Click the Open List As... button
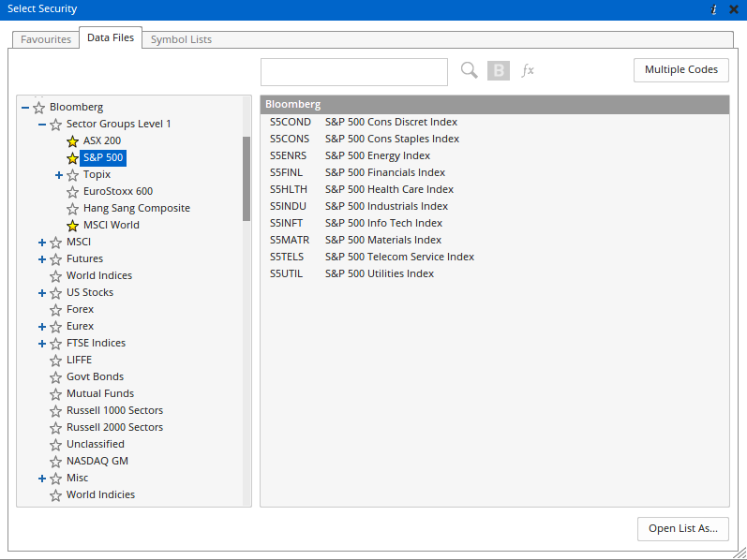747x560 pixels. (x=683, y=528)
